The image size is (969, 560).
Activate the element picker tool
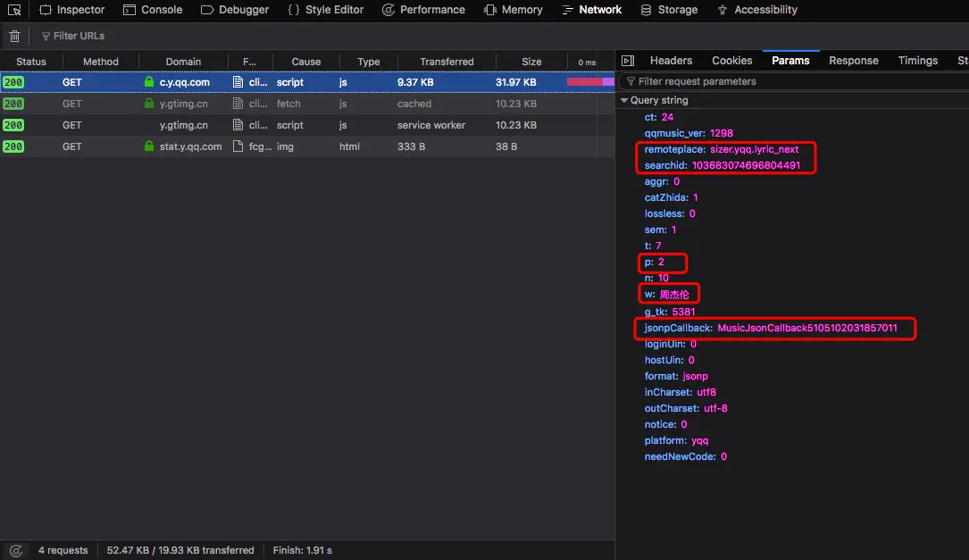coord(14,10)
